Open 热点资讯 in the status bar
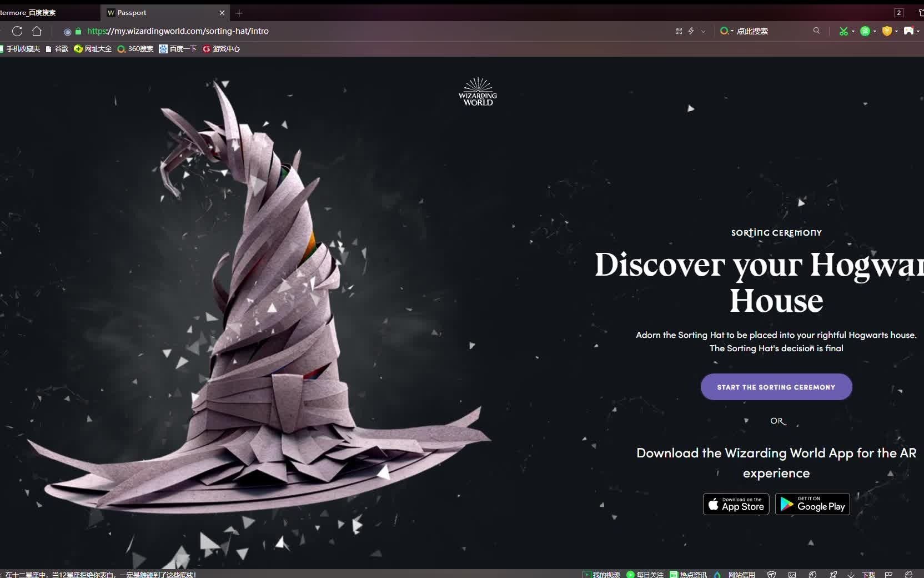Image resolution: width=924 pixels, height=578 pixels. pos(688,574)
